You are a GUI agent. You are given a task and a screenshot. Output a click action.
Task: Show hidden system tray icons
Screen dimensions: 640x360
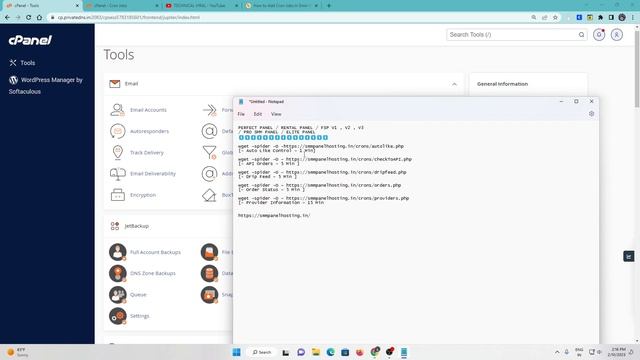click(x=557, y=352)
